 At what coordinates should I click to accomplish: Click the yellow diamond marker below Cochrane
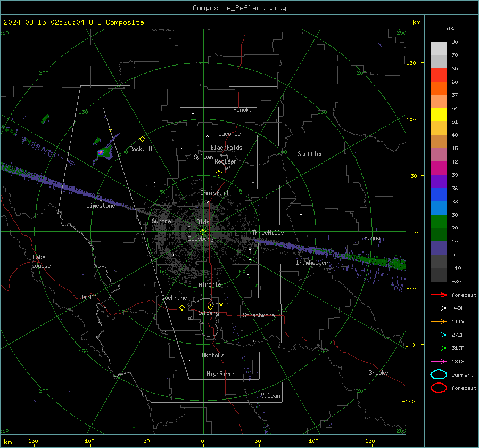(182, 308)
